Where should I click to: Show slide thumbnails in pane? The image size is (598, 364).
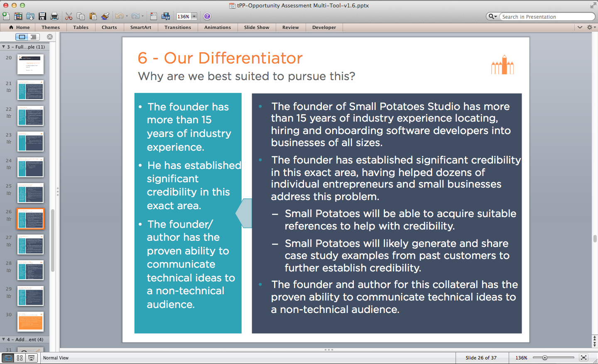pyautogui.click(x=22, y=37)
